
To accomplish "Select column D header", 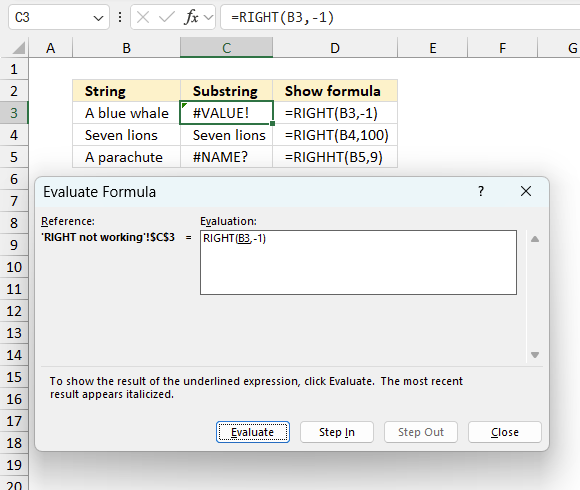I will click(335, 48).
